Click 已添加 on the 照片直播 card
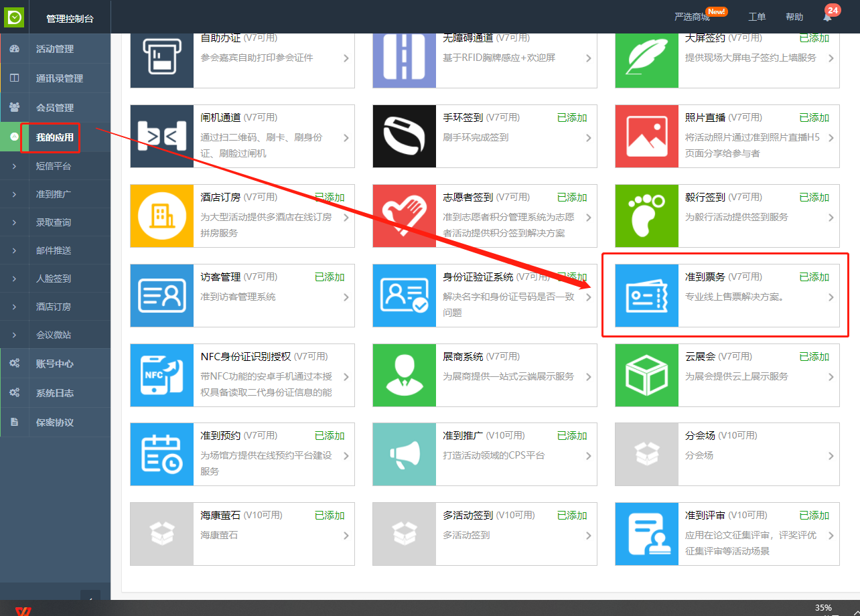860x616 pixels. click(814, 117)
